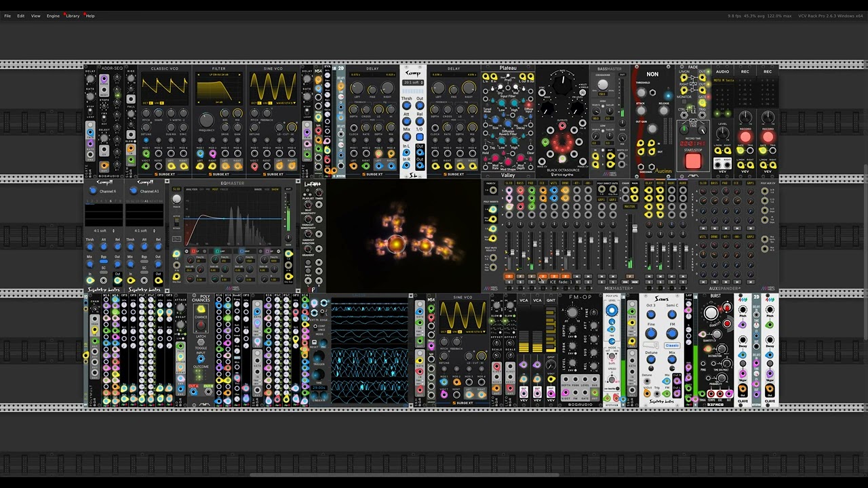Open the Edit menu
This screenshot has height=488, width=868.
click(21, 16)
